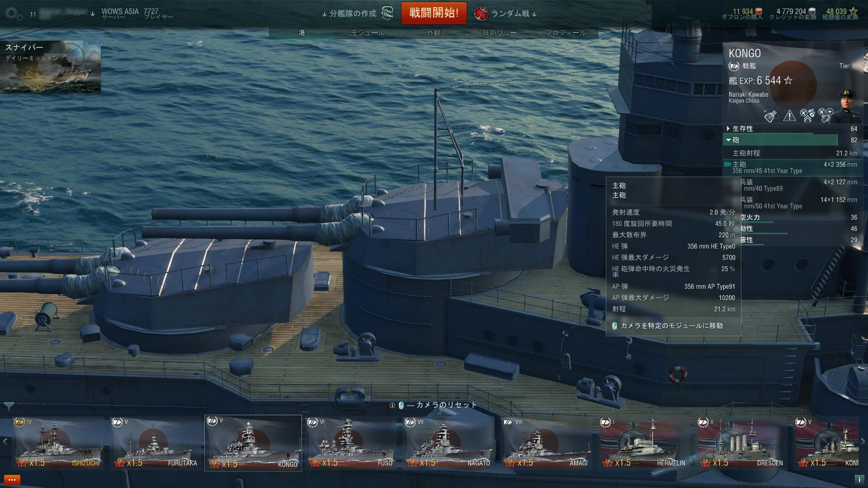Start the battle with 戦闘開始! button
The image size is (868, 488).
point(434,13)
